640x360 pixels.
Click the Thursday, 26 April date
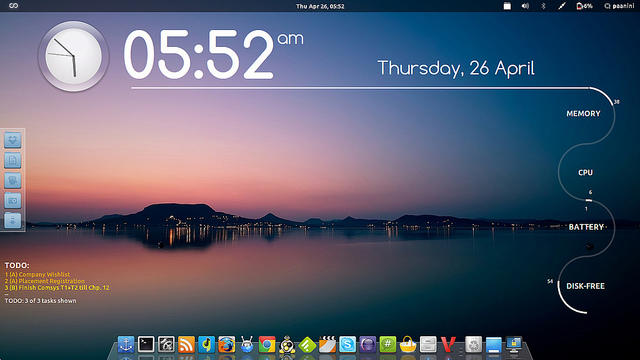[456, 68]
